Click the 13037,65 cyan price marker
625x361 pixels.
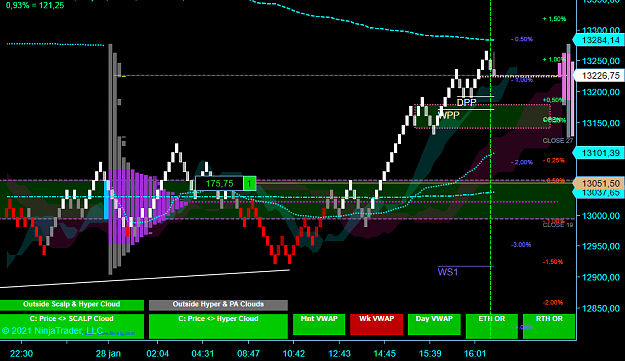point(600,193)
